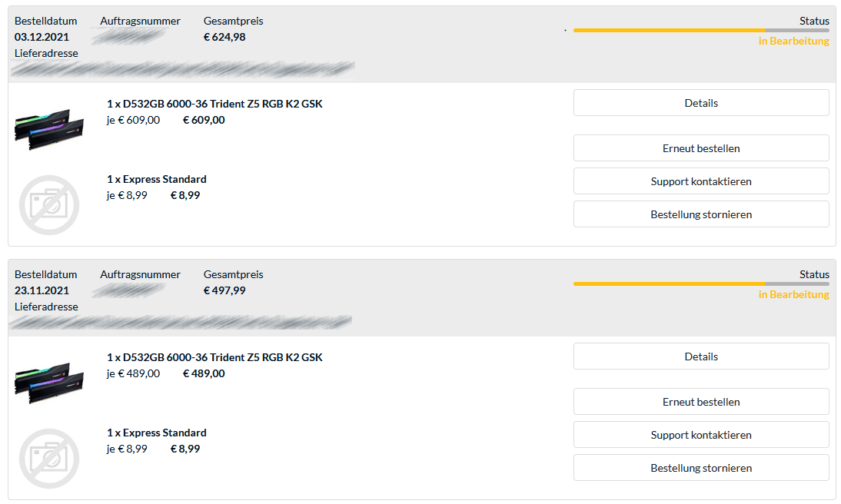Click the no-image placeholder icon in the 03.12.2021 order

click(x=48, y=204)
